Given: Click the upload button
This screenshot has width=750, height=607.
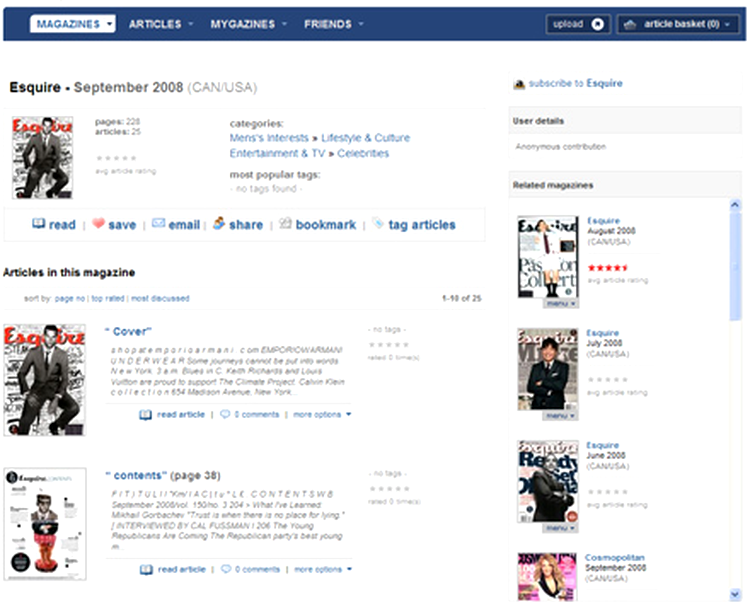Looking at the screenshot, I should (578, 24).
